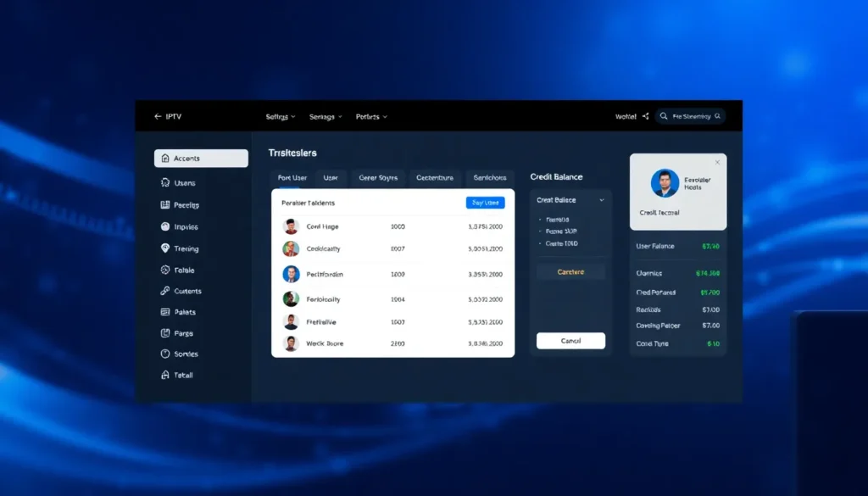This screenshot has width=868, height=496.
Task: Switch to the Port User tab
Action: [x=292, y=178]
